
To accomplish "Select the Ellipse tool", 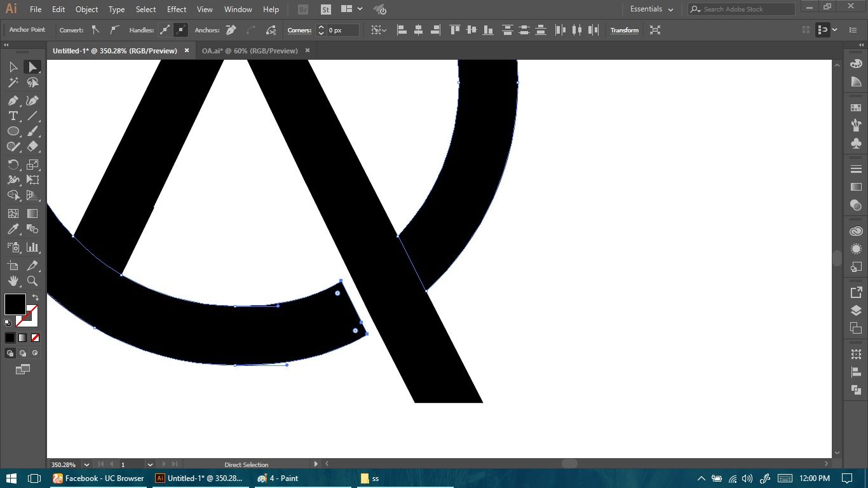I will coord(13,132).
